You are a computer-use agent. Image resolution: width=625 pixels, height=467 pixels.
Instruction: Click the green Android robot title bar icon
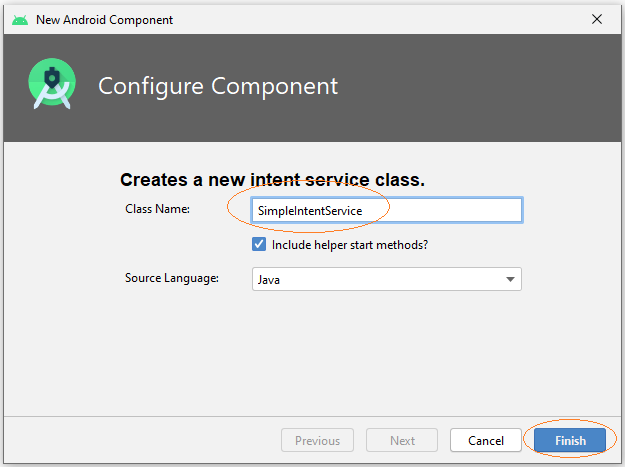click(x=20, y=20)
